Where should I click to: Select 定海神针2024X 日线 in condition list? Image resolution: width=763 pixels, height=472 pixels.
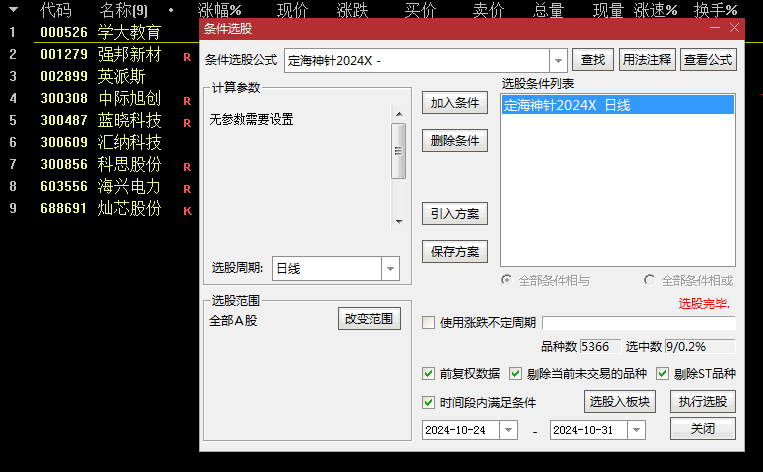[618, 105]
